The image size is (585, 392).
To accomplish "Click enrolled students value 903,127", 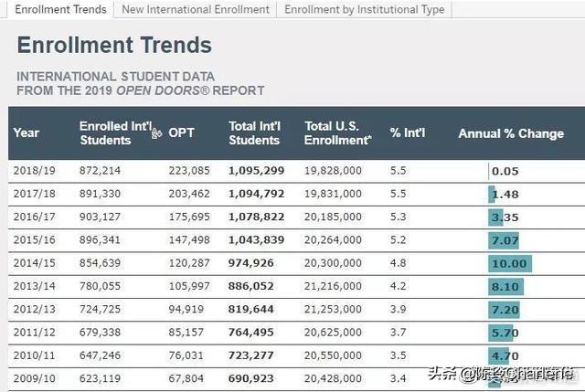I will pyautogui.click(x=100, y=217).
